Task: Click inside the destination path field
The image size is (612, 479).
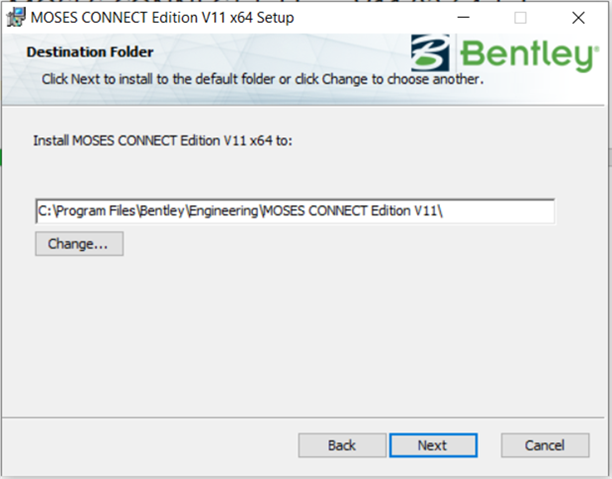Action: (294, 211)
